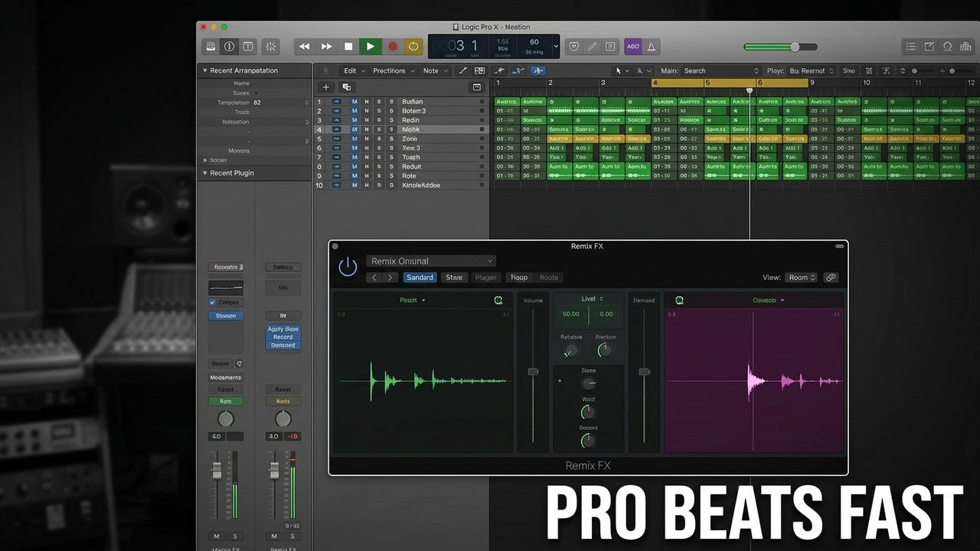Click the playhead marker in the ruler

click(750, 90)
